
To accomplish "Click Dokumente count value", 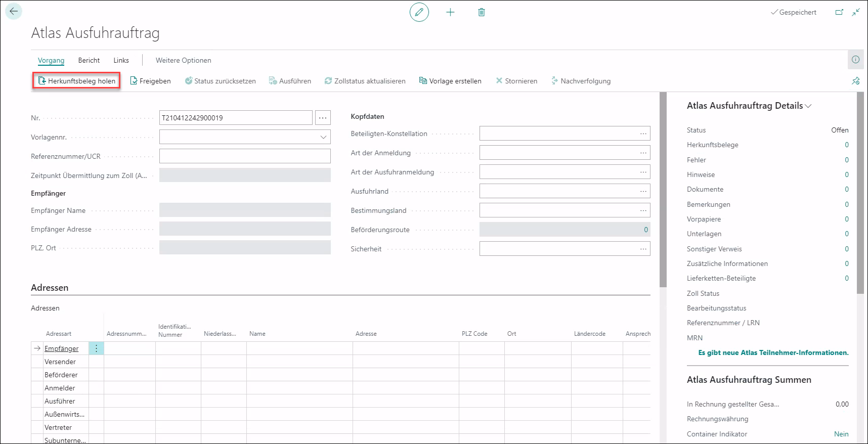I will pos(847,189).
